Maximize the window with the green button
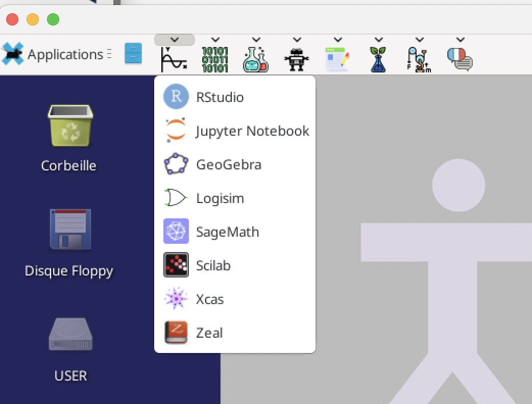This screenshot has width=532, height=404. click(x=53, y=19)
